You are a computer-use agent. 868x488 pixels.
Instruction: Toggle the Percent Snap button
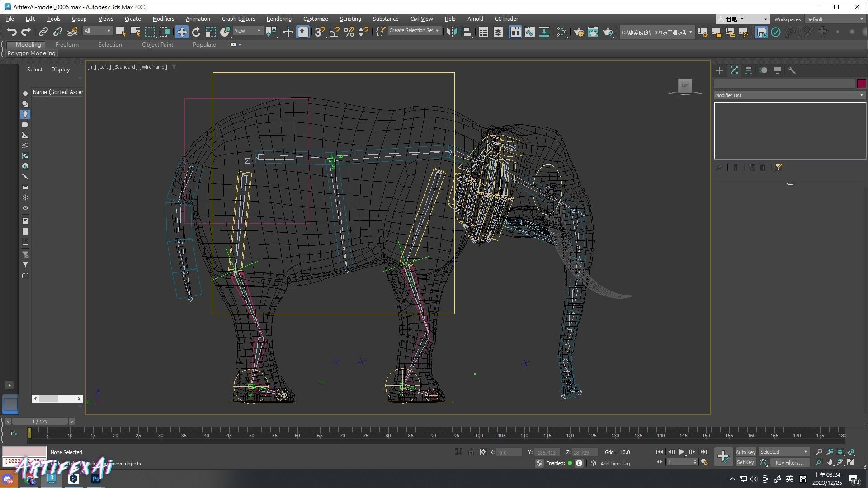point(349,32)
